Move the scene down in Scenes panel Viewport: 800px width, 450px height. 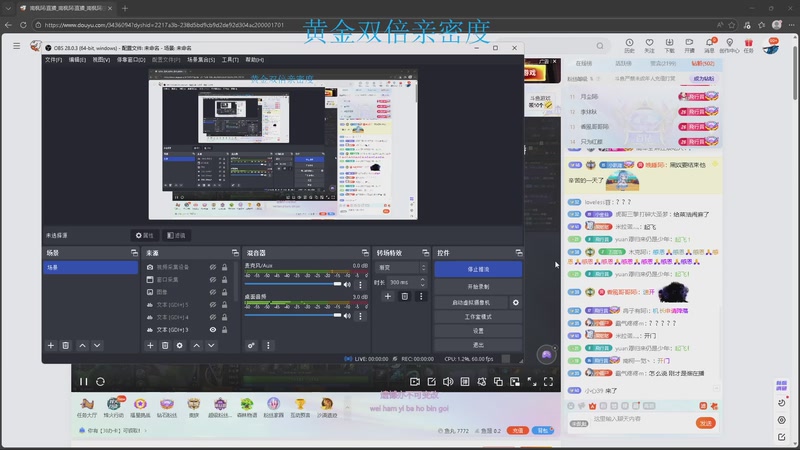tap(97, 345)
